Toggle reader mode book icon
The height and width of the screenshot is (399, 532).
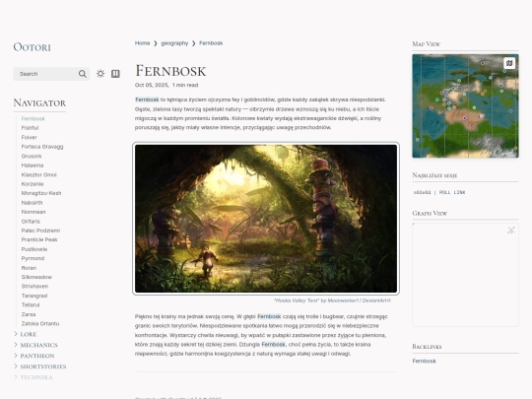point(115,74)
